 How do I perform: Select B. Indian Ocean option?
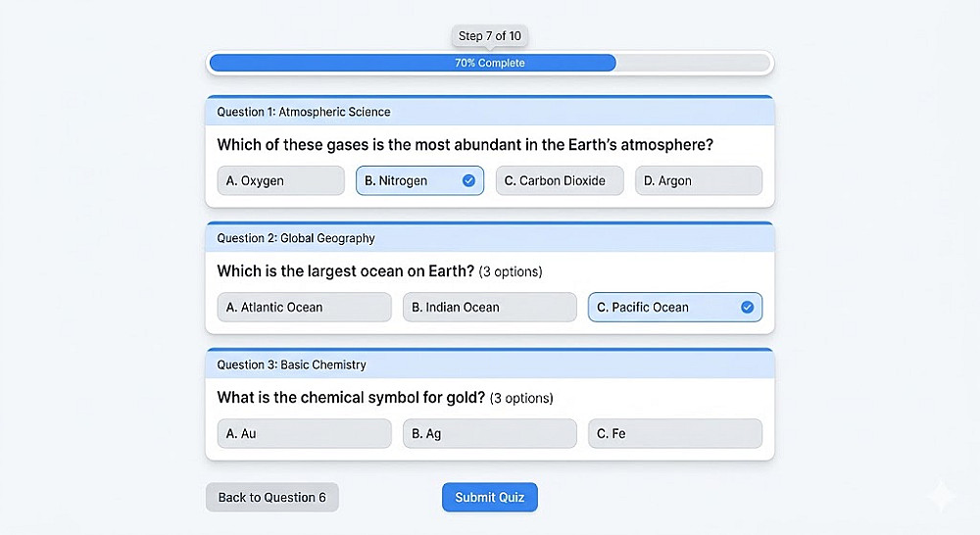pyautogui.click(x=489, y=307)
